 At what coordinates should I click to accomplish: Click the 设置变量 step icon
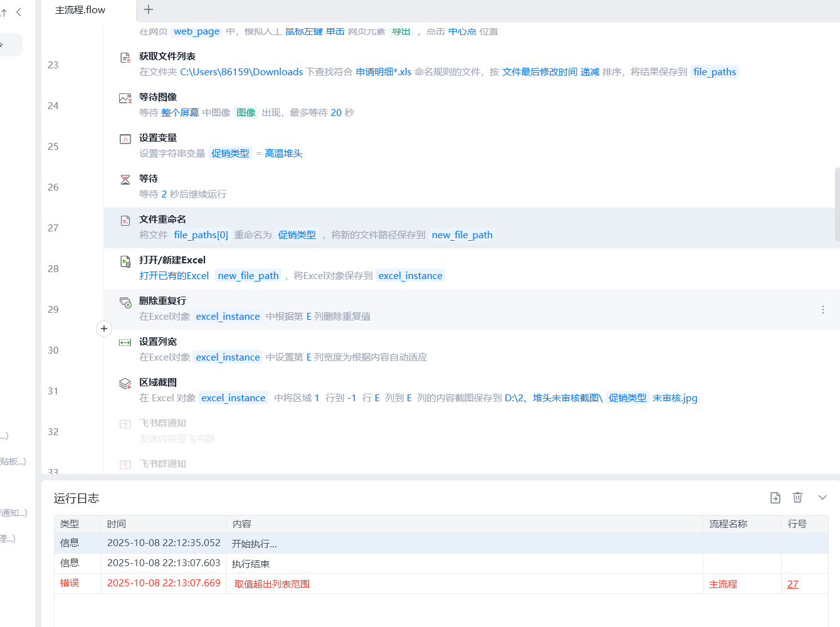[x=125, y=139]
